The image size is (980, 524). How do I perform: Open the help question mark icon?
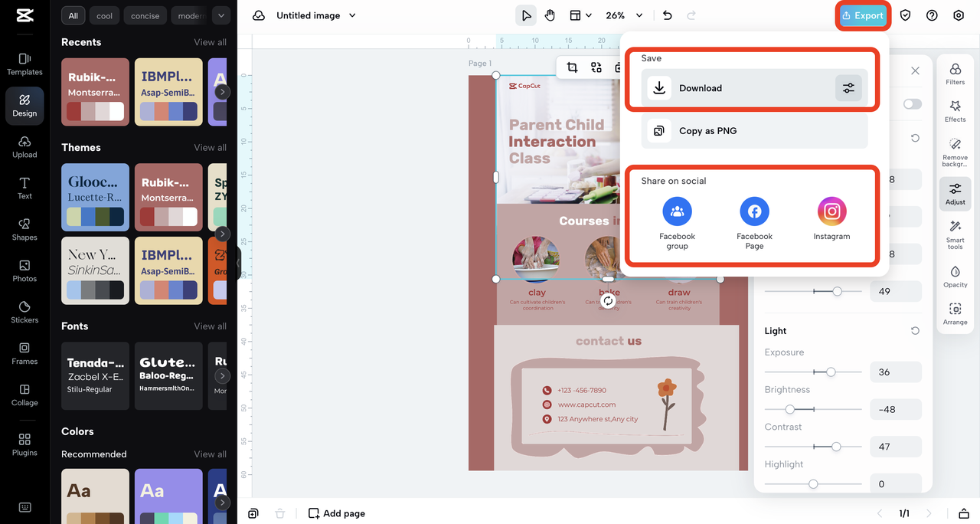932,15
